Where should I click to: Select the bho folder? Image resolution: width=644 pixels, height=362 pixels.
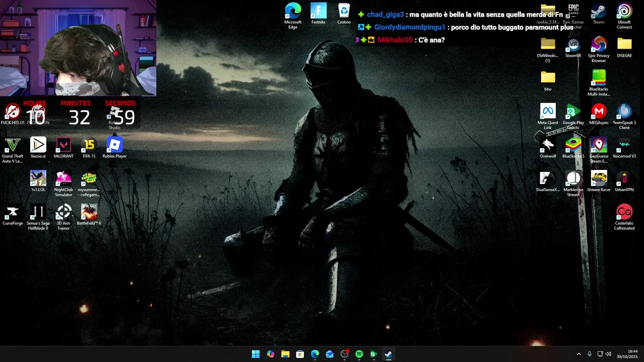548,81
